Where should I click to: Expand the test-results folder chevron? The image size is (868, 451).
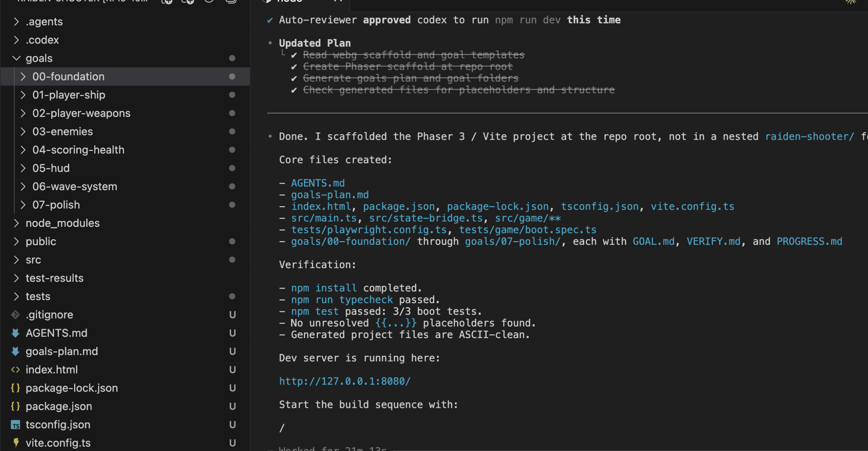click(x=16, y=278)
